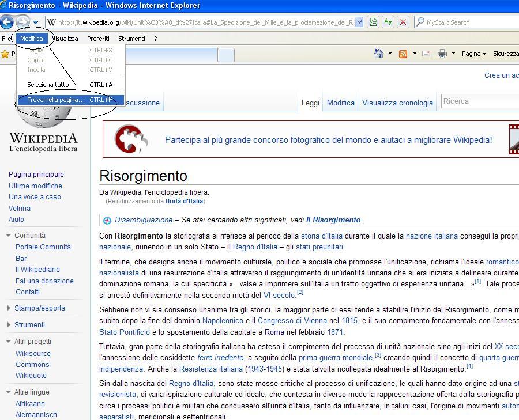
Task: Click the disambiguation icon
Action: [107, 220]
